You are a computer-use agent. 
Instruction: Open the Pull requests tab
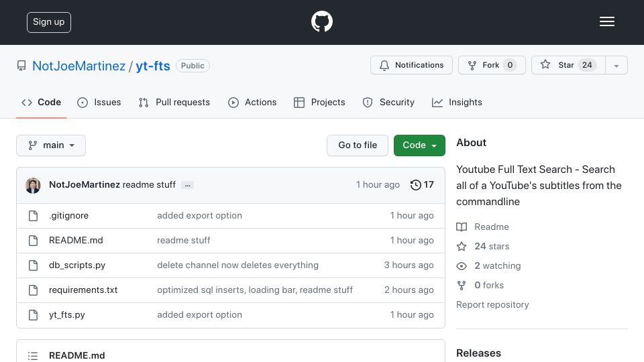[x=174, y=102]
